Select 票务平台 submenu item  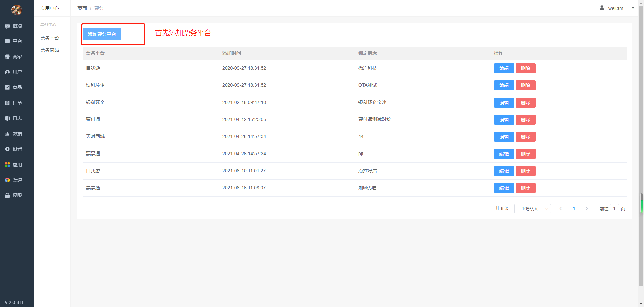click(50, 38)
